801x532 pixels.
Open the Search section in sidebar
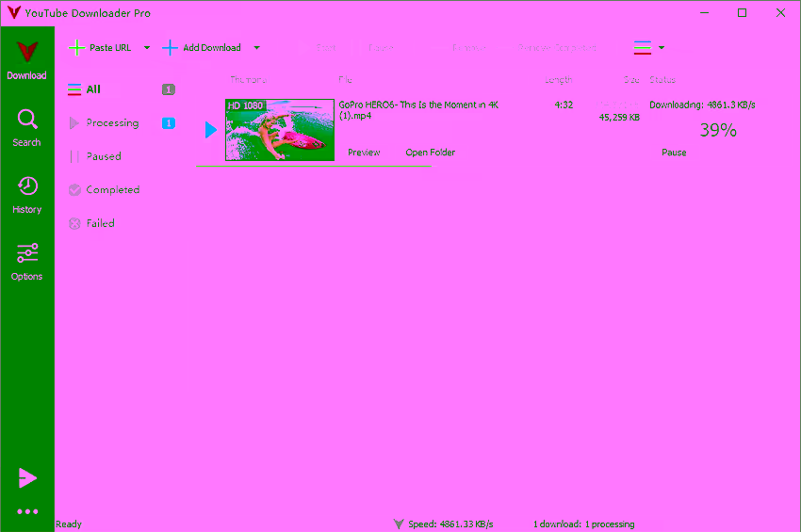(x=26, y=128)
